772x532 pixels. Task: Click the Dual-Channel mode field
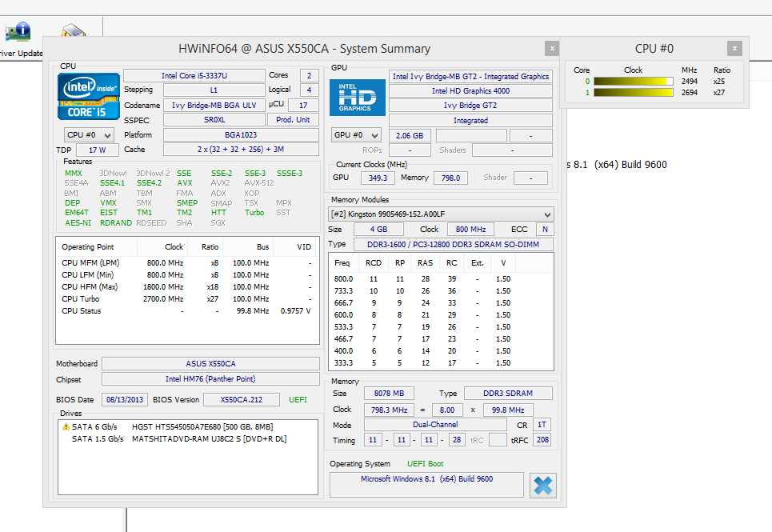click(x=435, y=425)
